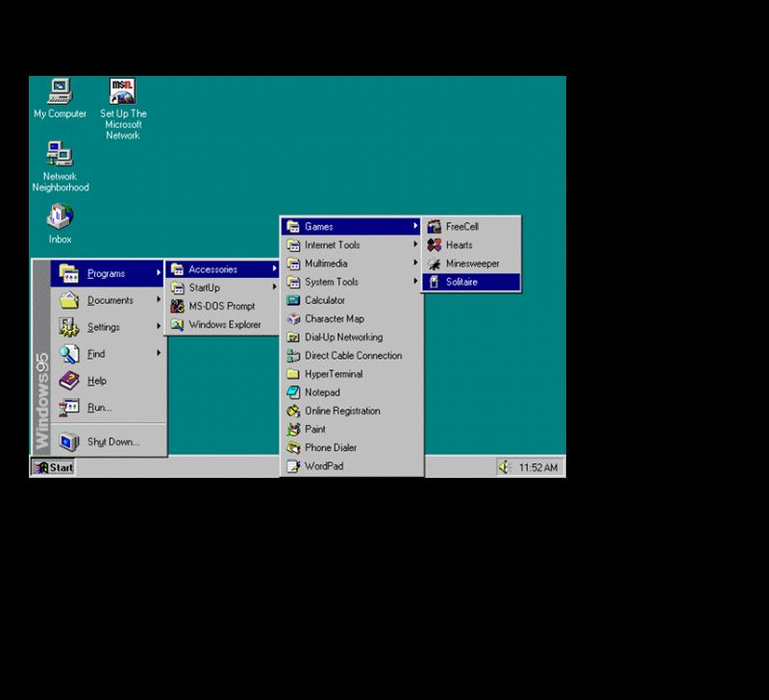Click the Windows Explorer magnifier icon
Viewport: 769px width, 700px height.
click(177, 325)
